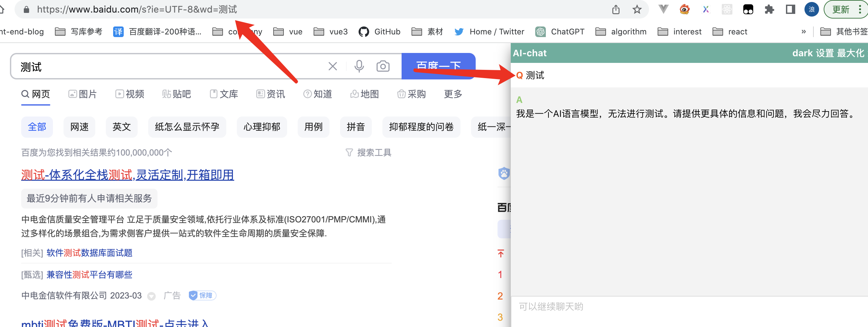
Task: Open the react bookmark folder
Action: tap(729, 32)
